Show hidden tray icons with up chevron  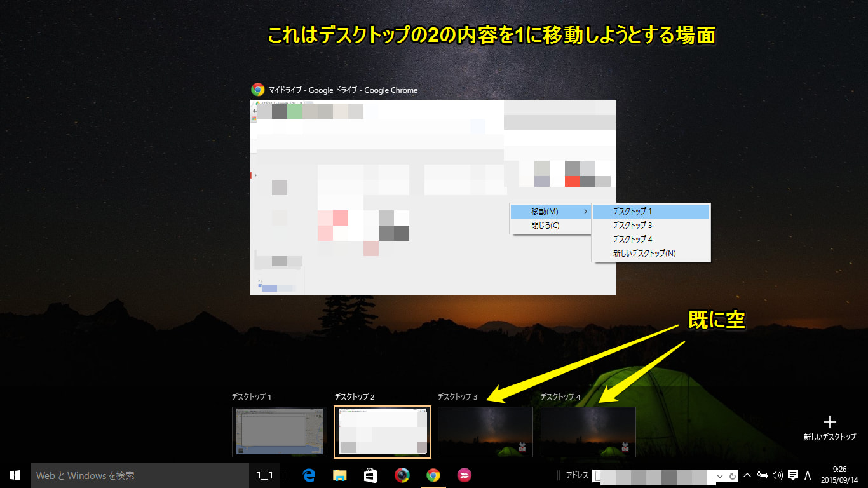point(747,475)
